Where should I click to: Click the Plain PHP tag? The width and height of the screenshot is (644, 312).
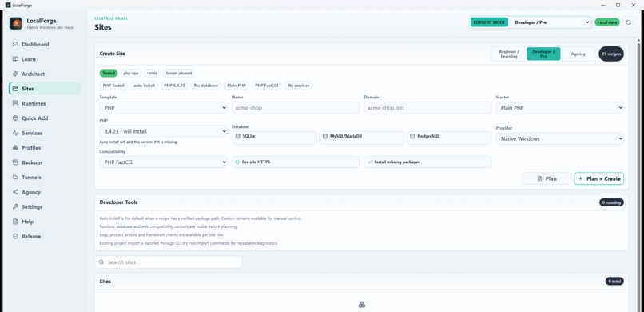coord(237,86)
